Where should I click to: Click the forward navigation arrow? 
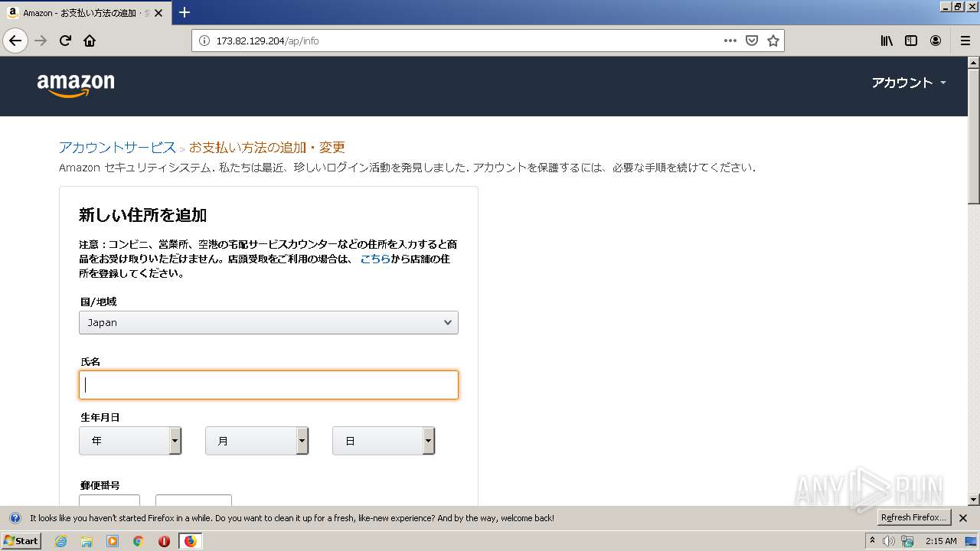(x=41, y=41)
